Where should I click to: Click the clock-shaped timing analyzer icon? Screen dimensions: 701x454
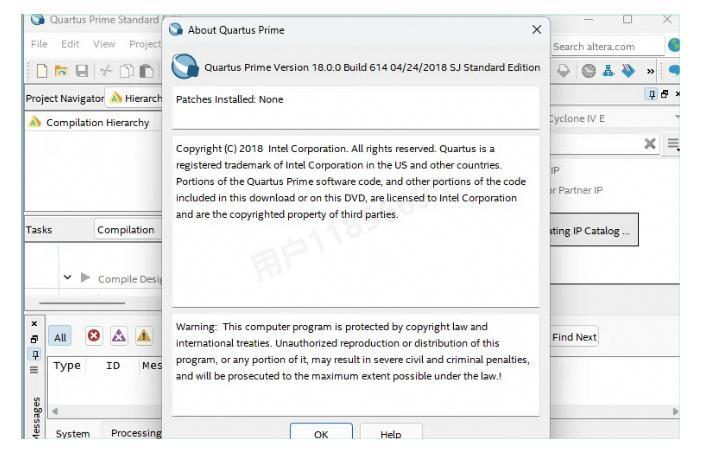(588, 71)
